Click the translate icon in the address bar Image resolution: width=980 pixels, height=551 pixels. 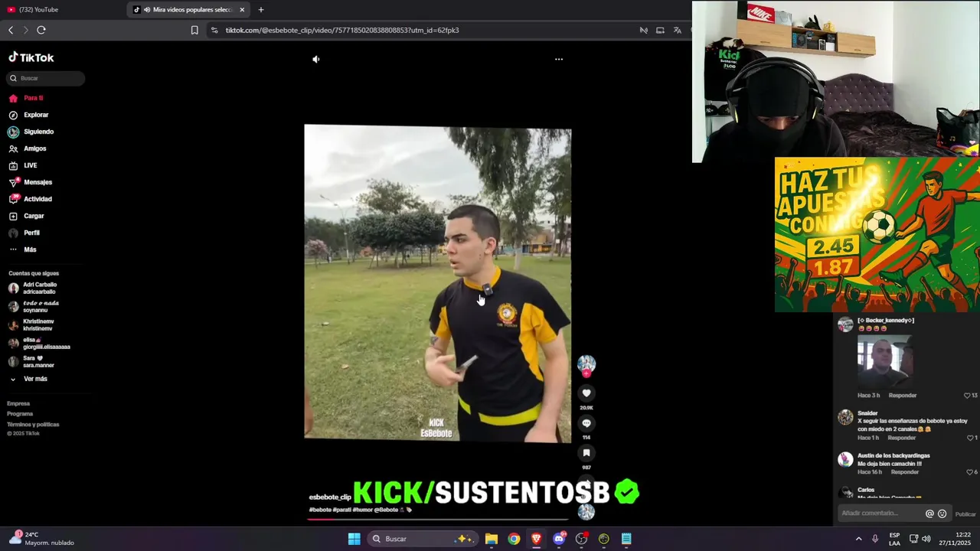tap(677, 31)
